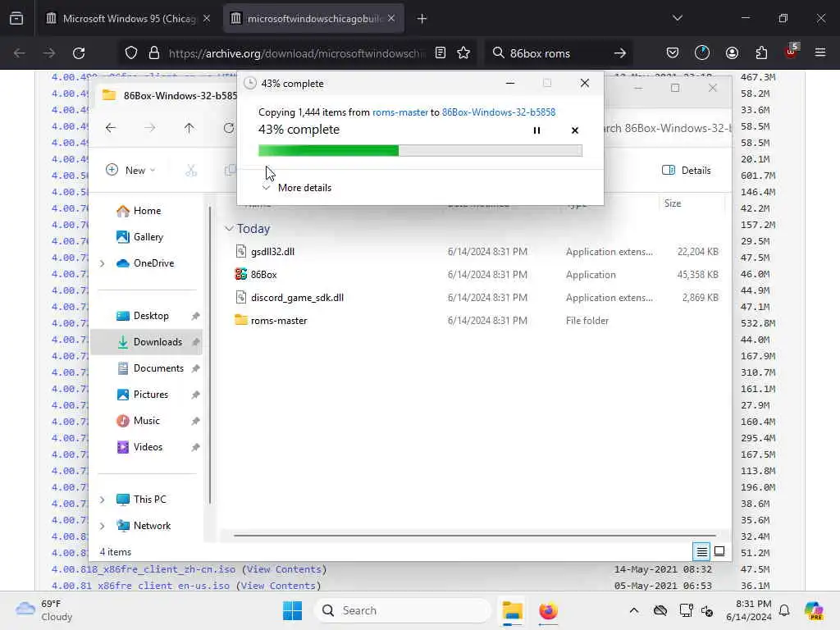
Task: Reload the archive.org page
Action: point(79,53)
